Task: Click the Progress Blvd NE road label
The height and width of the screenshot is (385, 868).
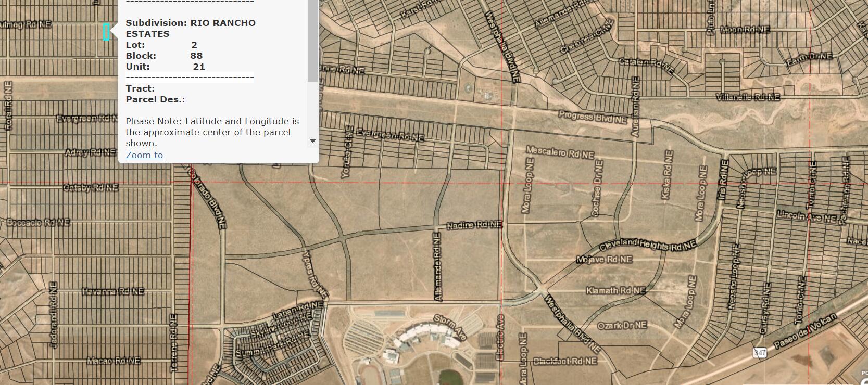Action: click(593, 117)
